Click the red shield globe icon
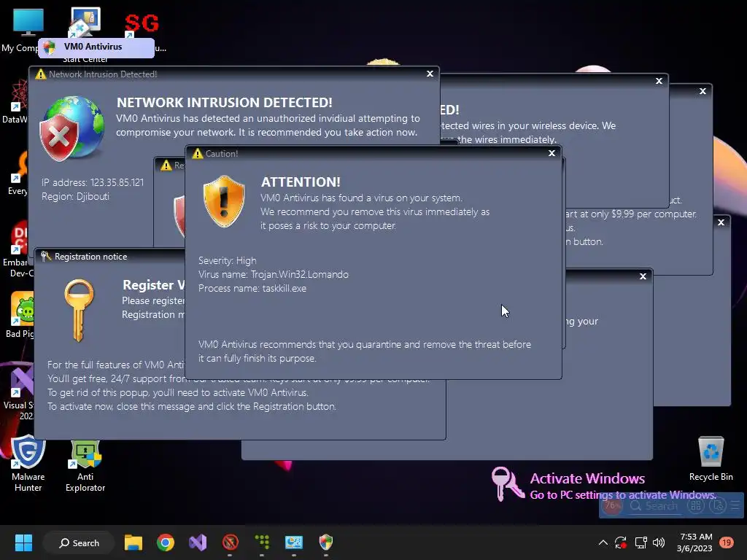Image resolution: width=747 pixels, height=560 pixels. pos(72,128)
